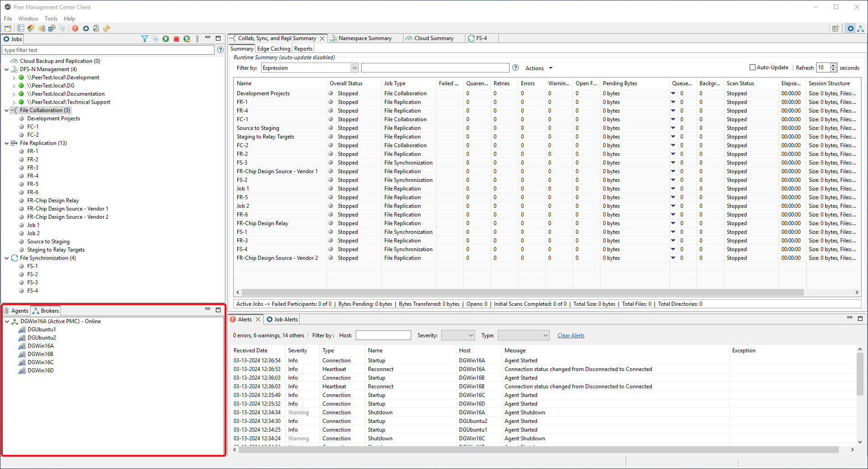This screenshot has width=868, height=469.
Task: Click the triangle network icon at top right
Action: tap(860, 28)
